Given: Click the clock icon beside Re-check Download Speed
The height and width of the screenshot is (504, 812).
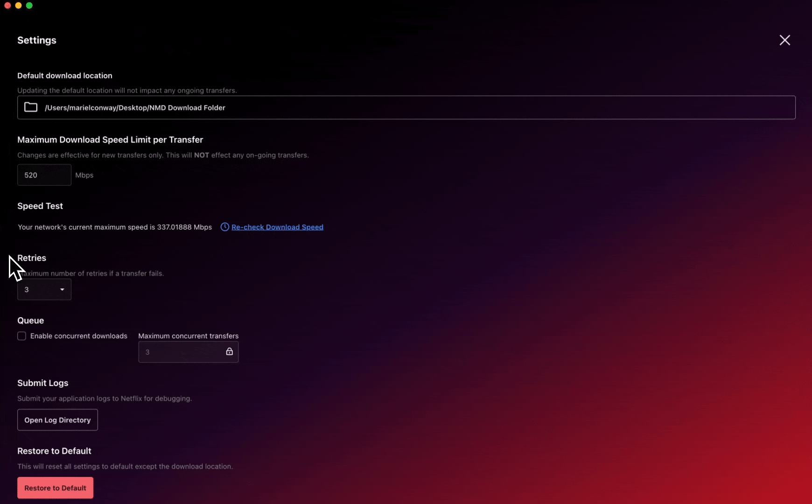Looking at the screenshot, I should [224, 227].
